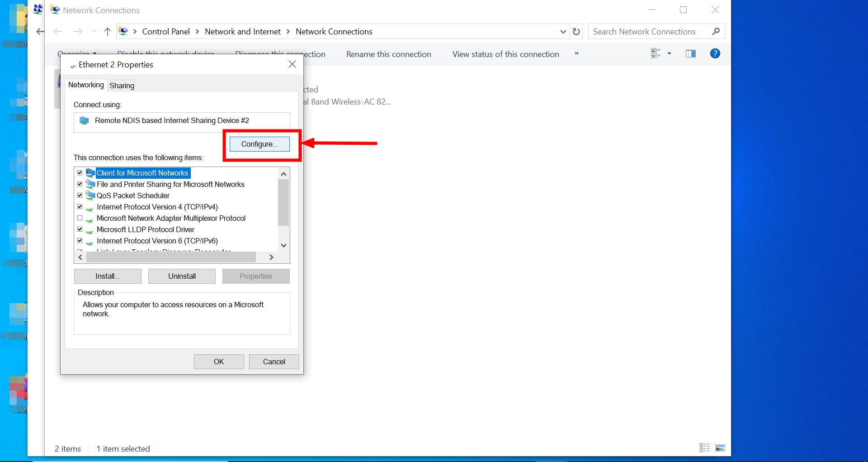Select the Networking tab
Screen dimensions: 868x462
point(86,85)
